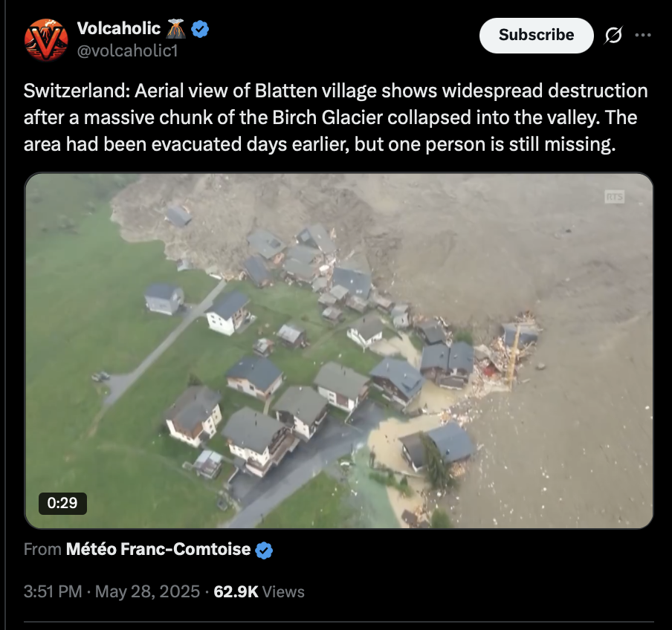This screenshot has height=630, width=672.
Task: Open the 62.9K Views count
Action: click(259, 592)
